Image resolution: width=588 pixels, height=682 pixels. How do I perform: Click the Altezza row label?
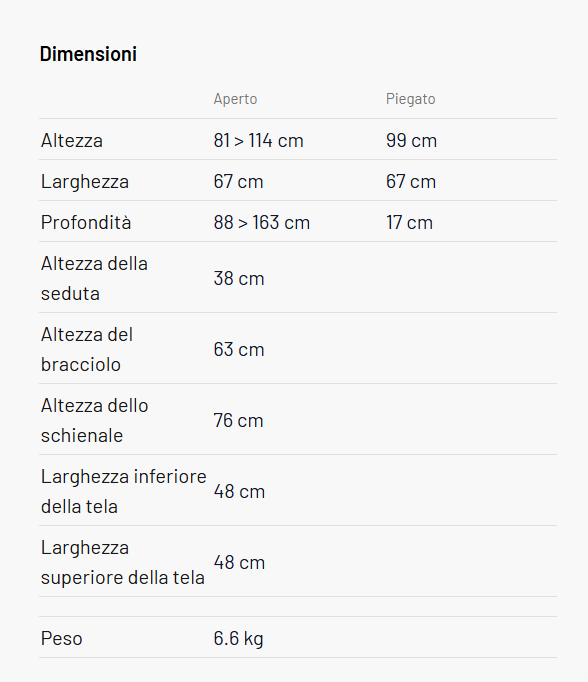[x=72, y=140]
